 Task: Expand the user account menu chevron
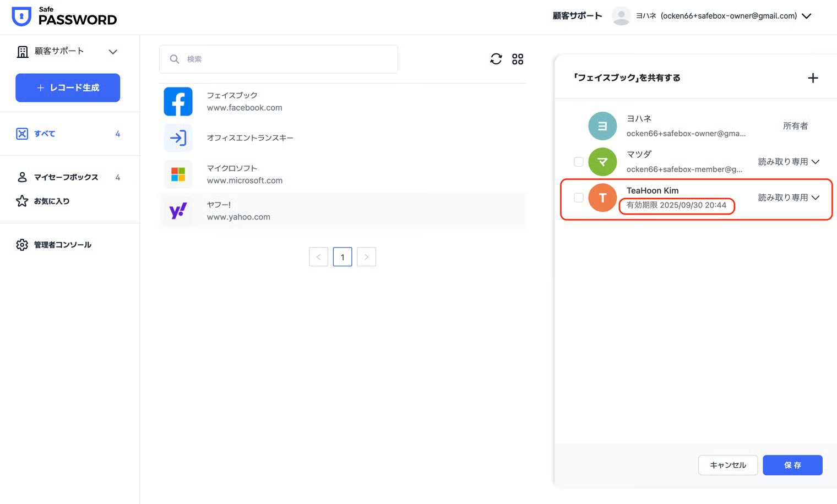[x=807, y=16]
